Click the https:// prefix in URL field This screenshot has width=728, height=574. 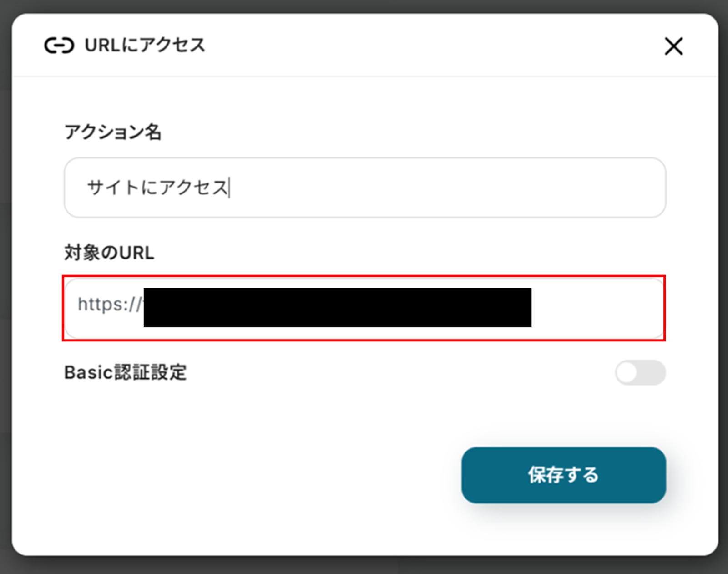109,304
